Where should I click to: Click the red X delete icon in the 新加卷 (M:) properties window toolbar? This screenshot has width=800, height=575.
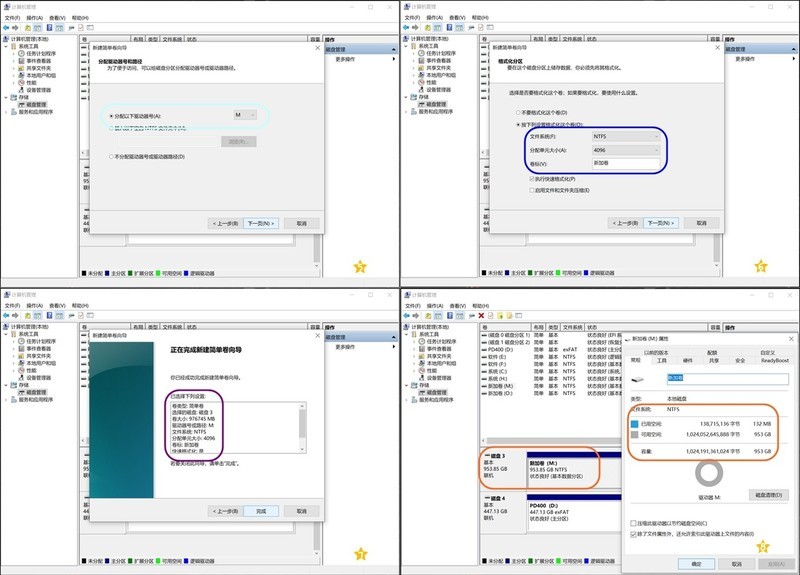[x=481, y=315]
